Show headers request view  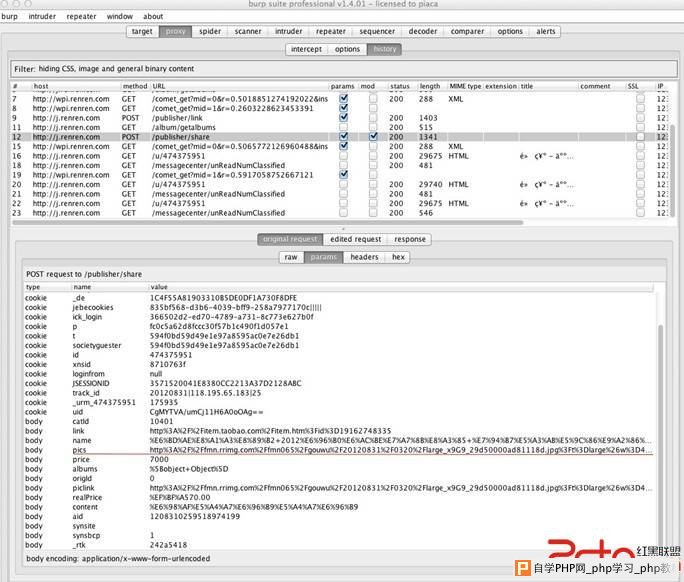tap(364, 257)
